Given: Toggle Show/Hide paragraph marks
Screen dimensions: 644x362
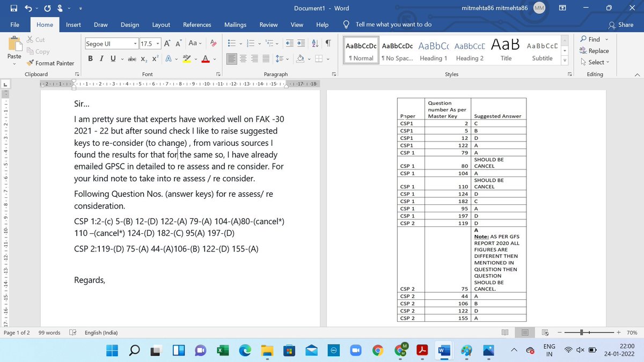Looking at the screenshot, I should [x=328, y=43].
